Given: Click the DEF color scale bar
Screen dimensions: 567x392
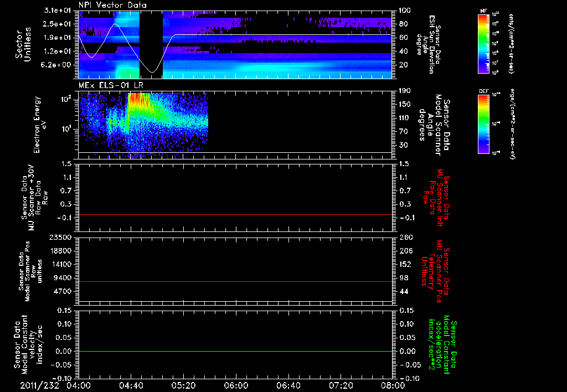Looking at the screenshot, I should click(483, 124).
